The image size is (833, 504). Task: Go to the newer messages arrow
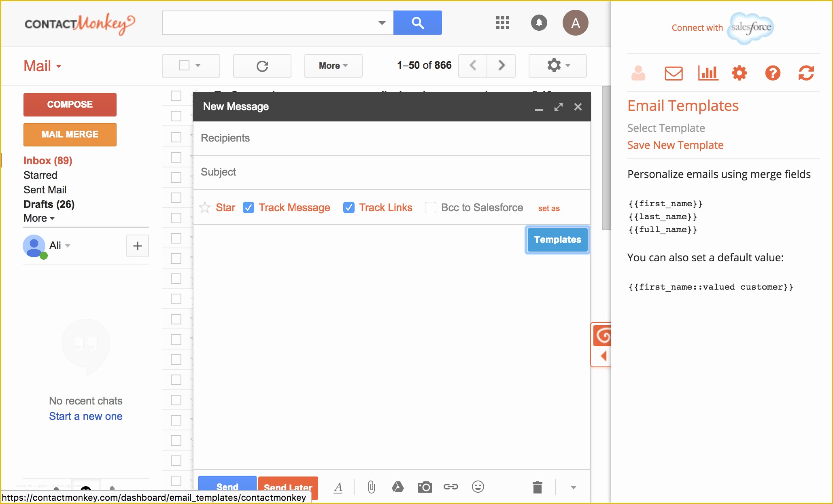click(473, 66)
